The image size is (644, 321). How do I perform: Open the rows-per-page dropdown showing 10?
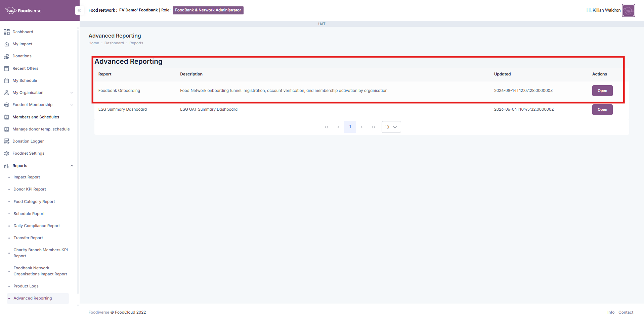coord(391,127)
